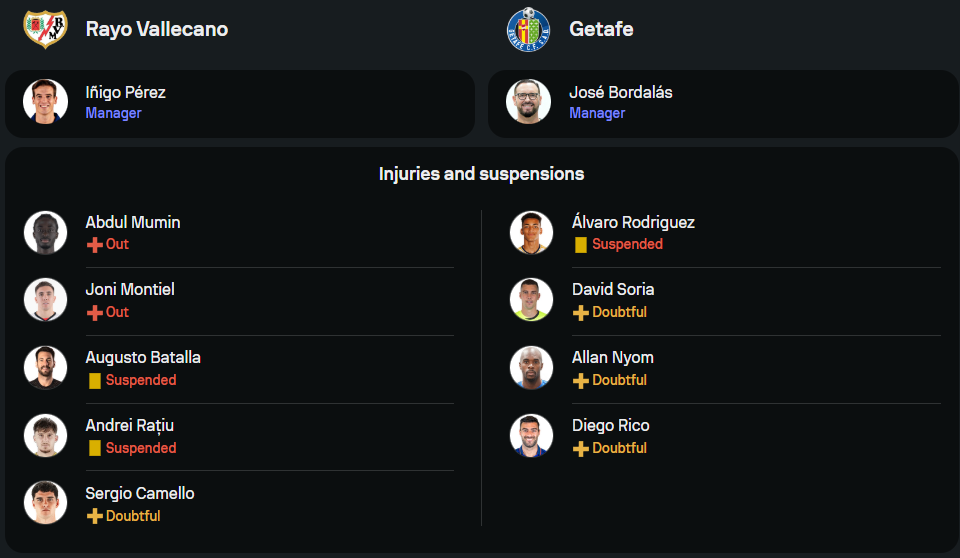Click Allan Nyom's orange doubtful cross icon
The height and width of the screenshot is (558, 960).
[580, 380]
